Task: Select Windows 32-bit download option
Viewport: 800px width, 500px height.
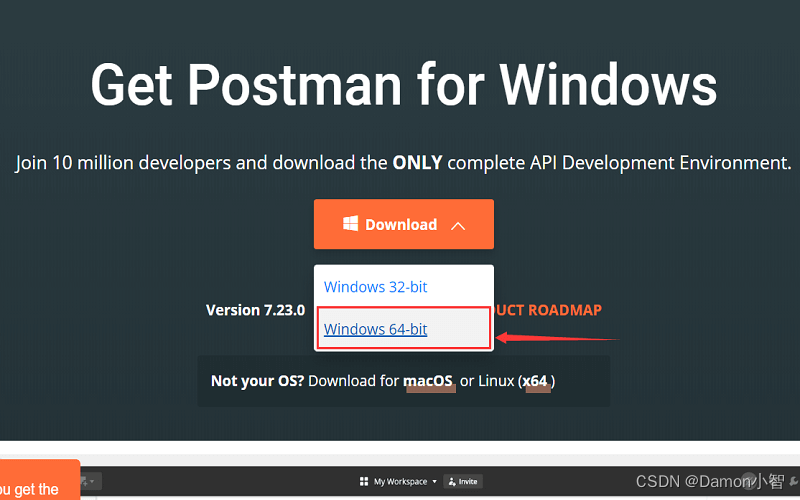Action: click(376, 287)
